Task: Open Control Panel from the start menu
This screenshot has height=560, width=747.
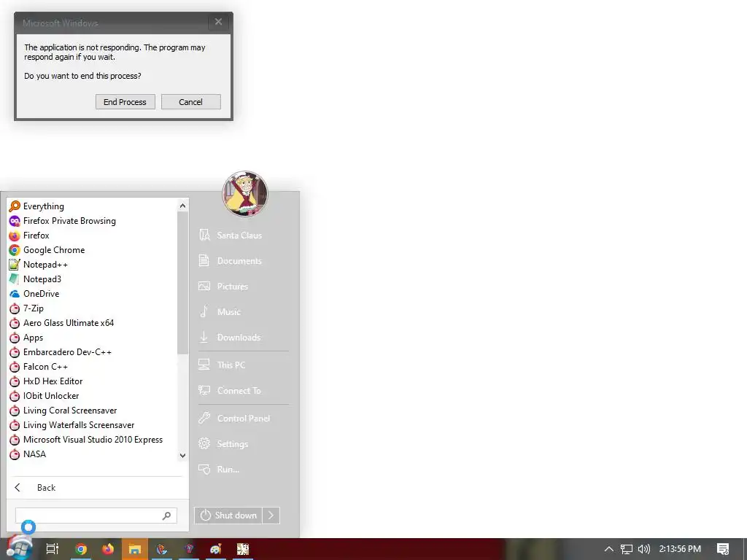Action: (243, 418)
